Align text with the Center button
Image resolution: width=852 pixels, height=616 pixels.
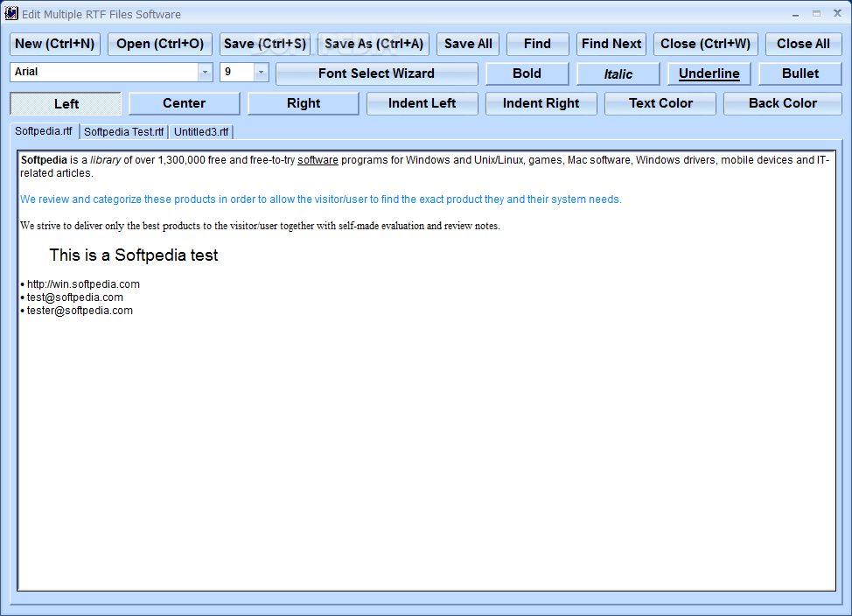[x=185, y=103]
